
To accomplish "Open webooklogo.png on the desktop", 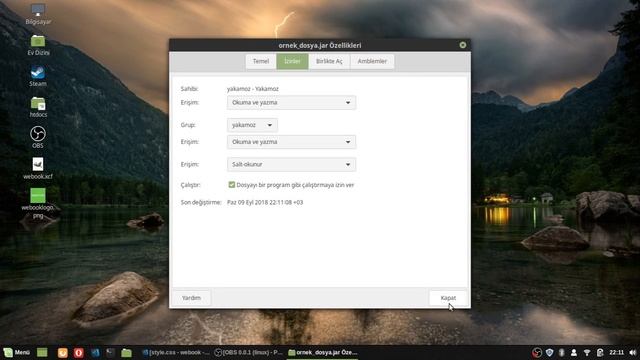I will (38, 203).
